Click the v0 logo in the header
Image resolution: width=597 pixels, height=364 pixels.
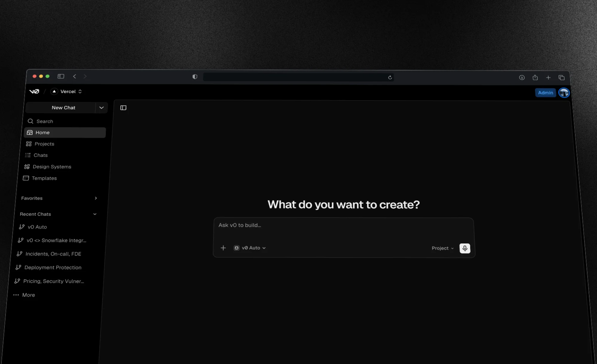click(x=34, y=91)
